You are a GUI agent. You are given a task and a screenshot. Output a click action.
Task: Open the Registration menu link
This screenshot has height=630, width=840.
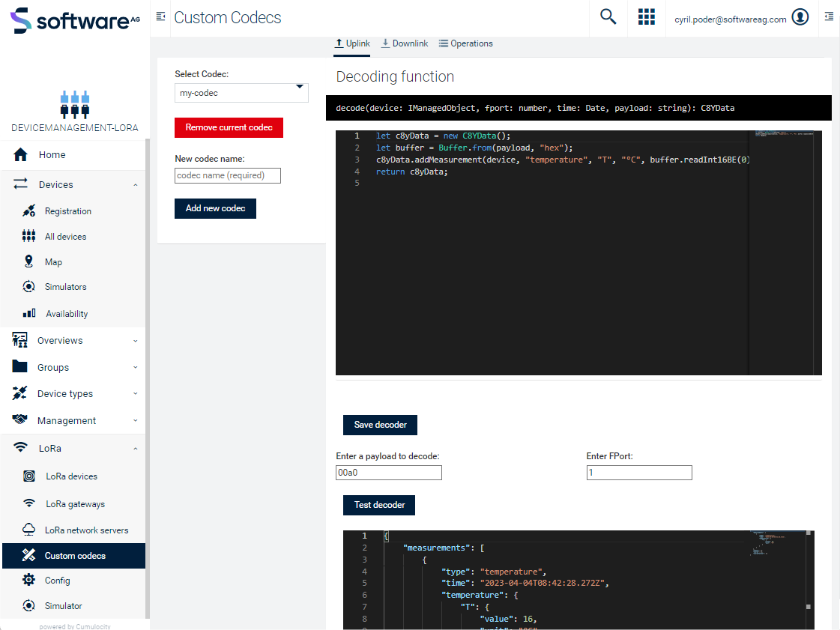(x=68, y=211)
